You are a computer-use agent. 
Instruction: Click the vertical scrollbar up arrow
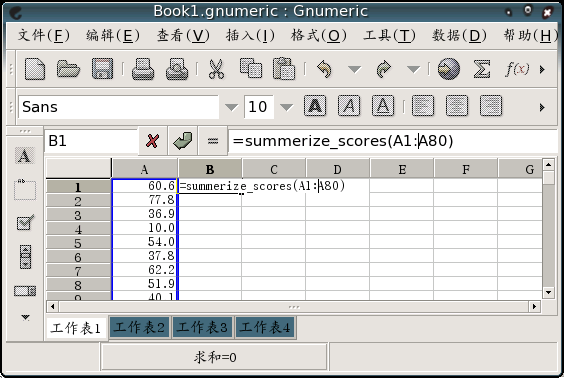point(548,165)
